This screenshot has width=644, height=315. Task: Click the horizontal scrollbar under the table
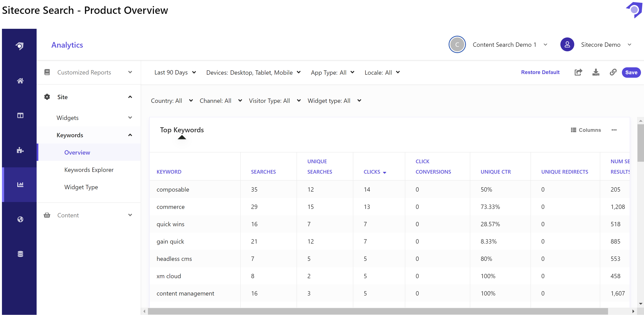click(378, 311)
